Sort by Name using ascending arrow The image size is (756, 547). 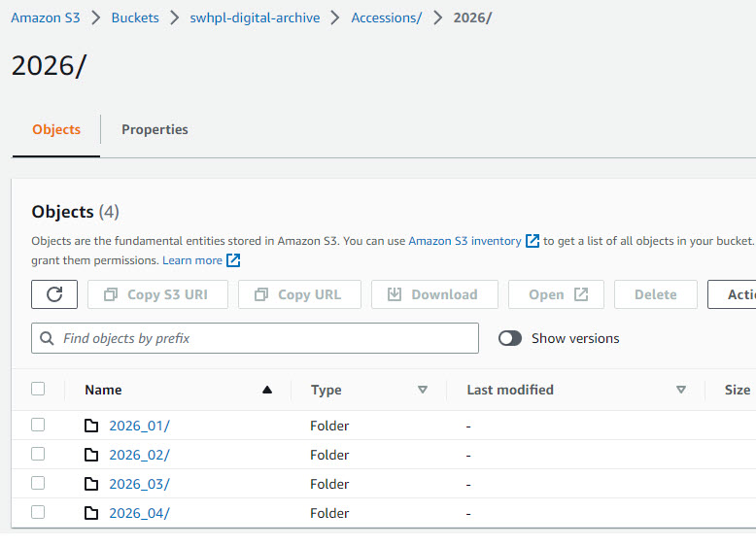[x=267, y=390]
